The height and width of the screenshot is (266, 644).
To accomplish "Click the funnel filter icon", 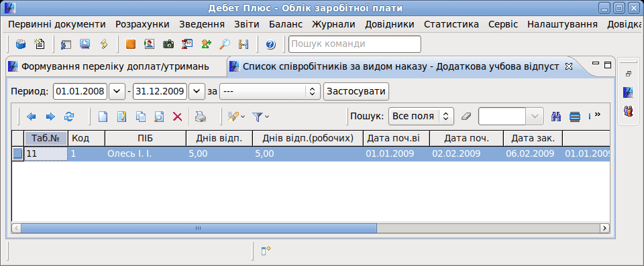I will point(257,117).
